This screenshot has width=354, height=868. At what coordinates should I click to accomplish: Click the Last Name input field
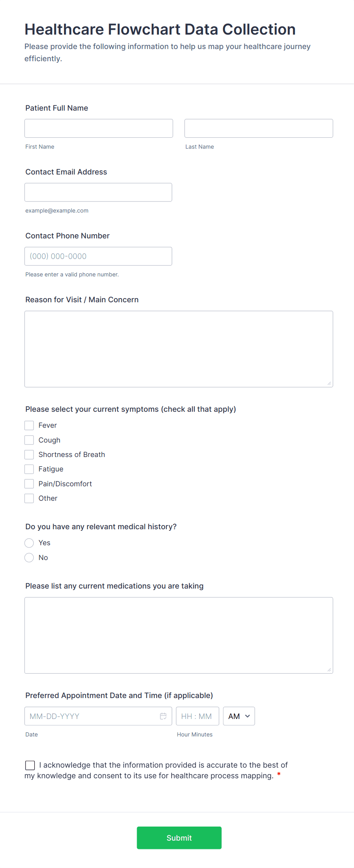[258, 128]
